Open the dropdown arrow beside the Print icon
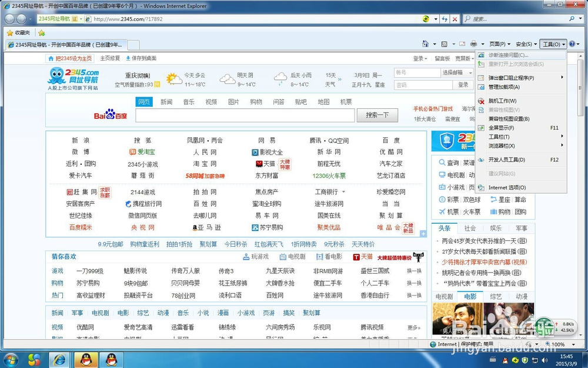 pyautogui.click(x=483, y=44)
